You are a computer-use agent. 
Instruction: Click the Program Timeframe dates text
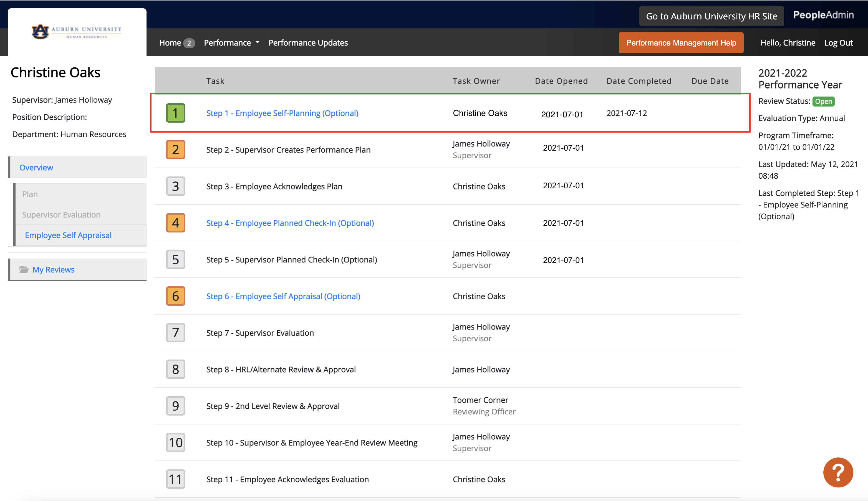tap(796, 147)
